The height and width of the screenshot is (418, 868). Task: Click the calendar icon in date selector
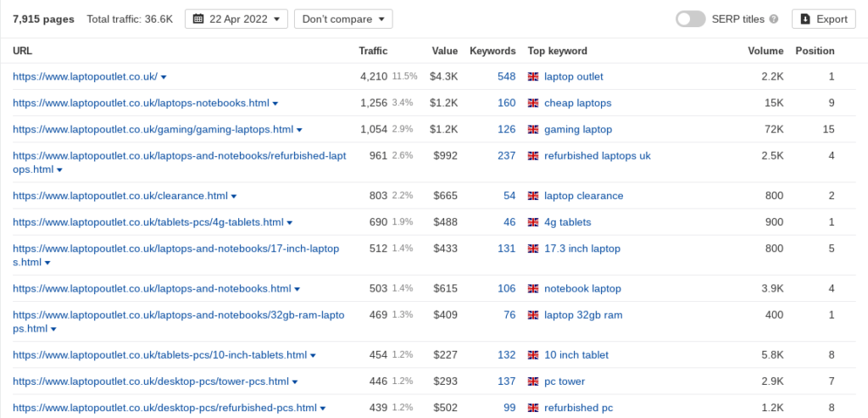pos(198,19)
